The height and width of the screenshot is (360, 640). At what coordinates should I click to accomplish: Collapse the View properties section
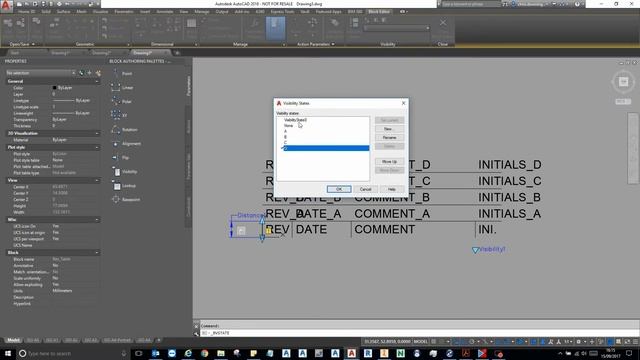[97, 180]
